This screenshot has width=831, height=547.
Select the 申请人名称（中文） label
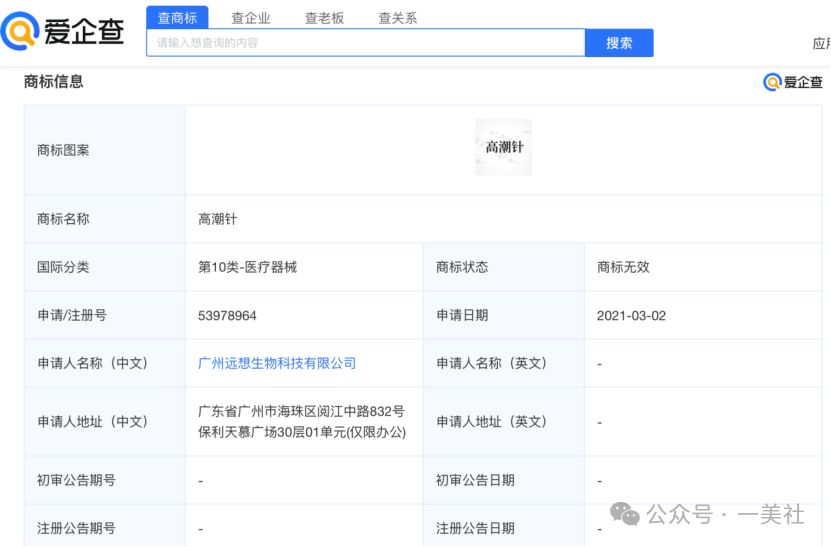pos(93,364)
